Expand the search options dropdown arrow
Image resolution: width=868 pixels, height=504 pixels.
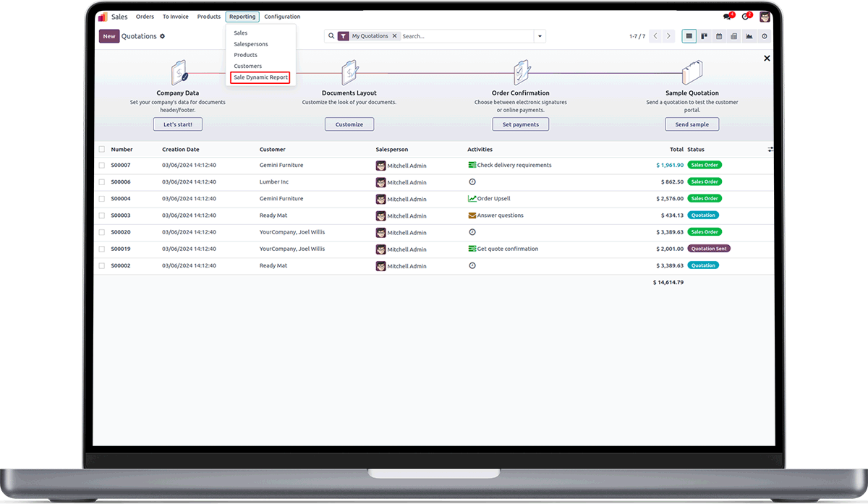[x=540, y=36]
